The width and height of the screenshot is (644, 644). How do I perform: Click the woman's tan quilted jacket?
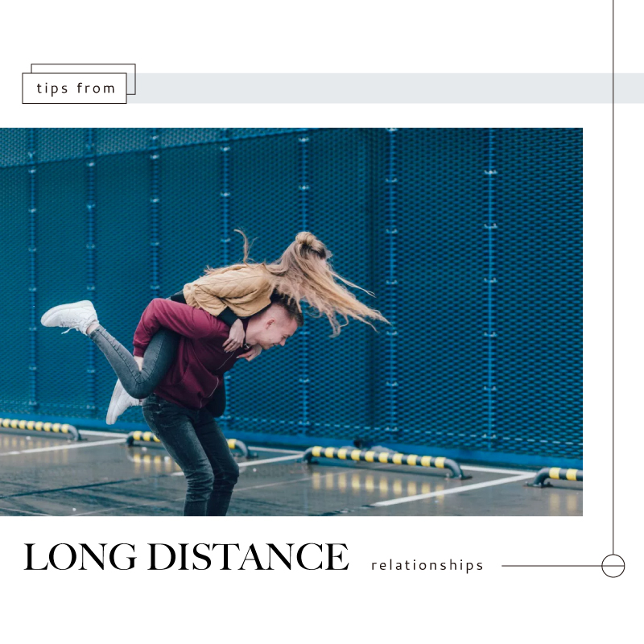tap(229, 288)
